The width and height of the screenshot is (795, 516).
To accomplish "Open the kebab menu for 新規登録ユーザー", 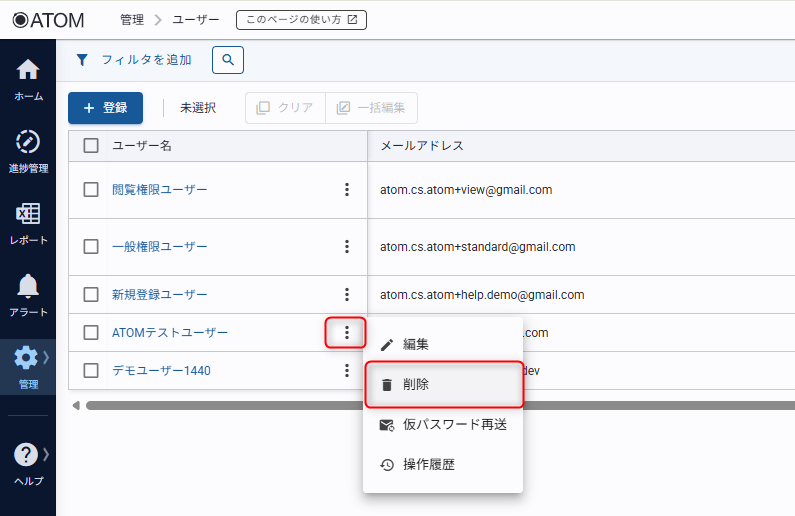I will 347,295.
